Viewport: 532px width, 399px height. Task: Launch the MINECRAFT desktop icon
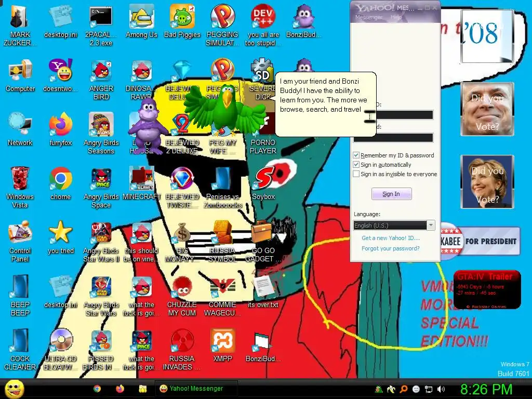click(x=141, y=183)
